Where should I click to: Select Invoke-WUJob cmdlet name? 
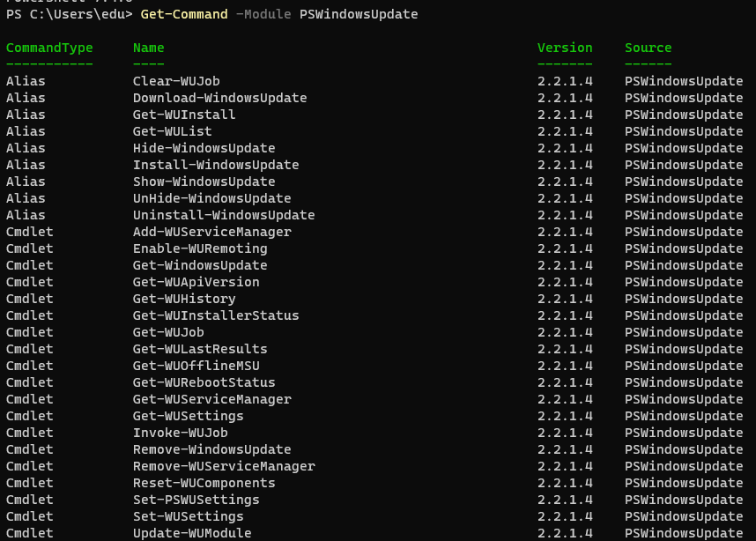pos(181,433)
